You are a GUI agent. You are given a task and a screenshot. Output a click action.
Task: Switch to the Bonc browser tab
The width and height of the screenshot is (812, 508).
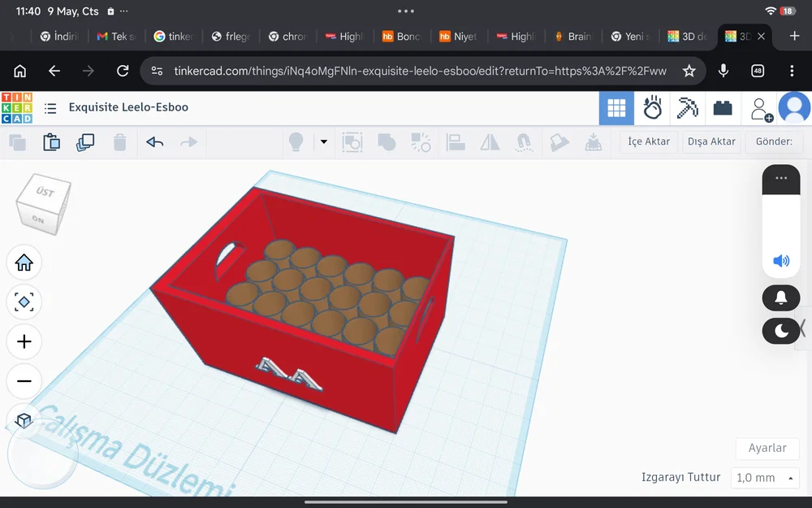click(402, 37)
